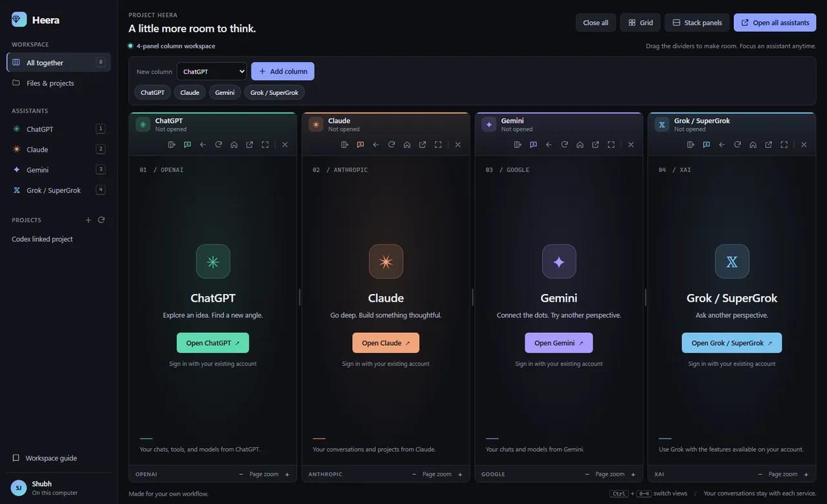Open the Codex linked project
Image resolution: width=827 pixels, height=504 pixels.
[x=42, y=239]
